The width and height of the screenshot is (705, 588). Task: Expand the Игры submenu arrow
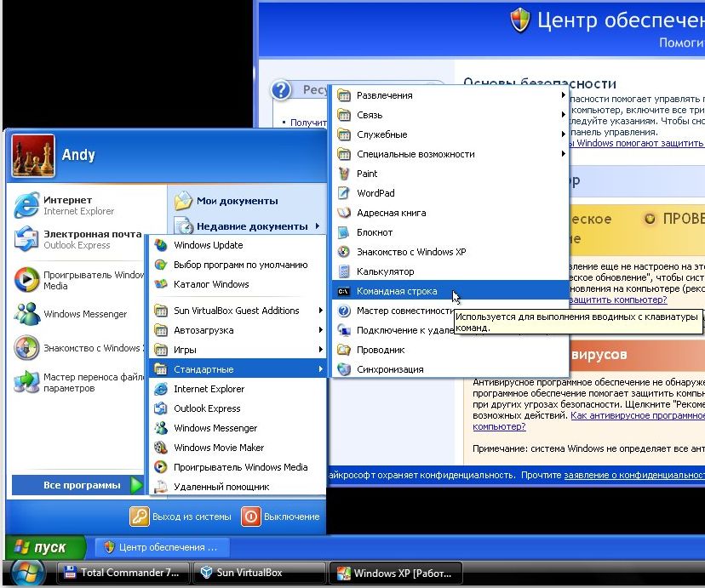pos(321,349)
